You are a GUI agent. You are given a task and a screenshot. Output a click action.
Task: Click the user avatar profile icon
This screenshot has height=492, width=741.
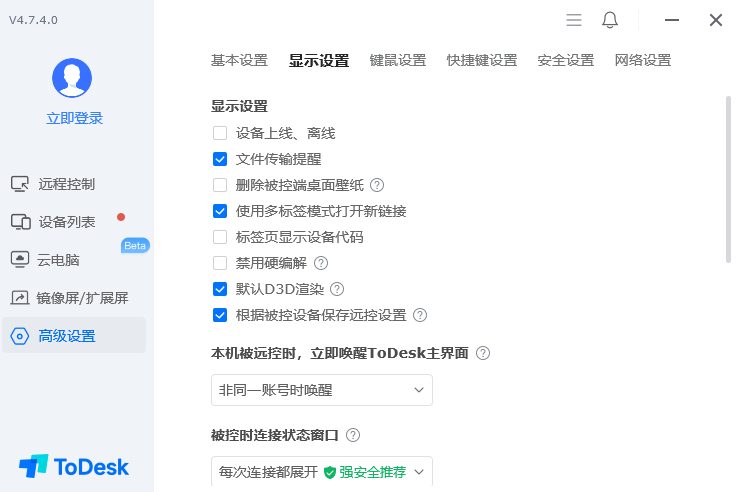tap(72, 78)
